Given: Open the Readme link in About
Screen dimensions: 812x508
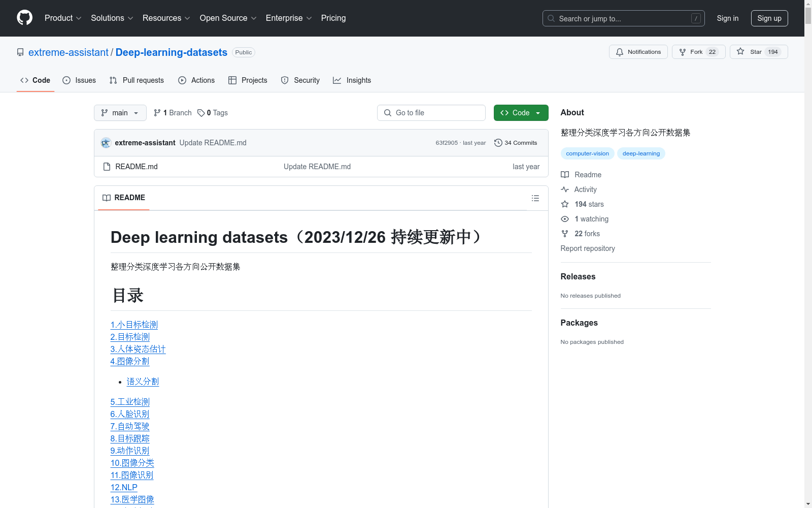Looking at the screenshot, I should (581, 175).
